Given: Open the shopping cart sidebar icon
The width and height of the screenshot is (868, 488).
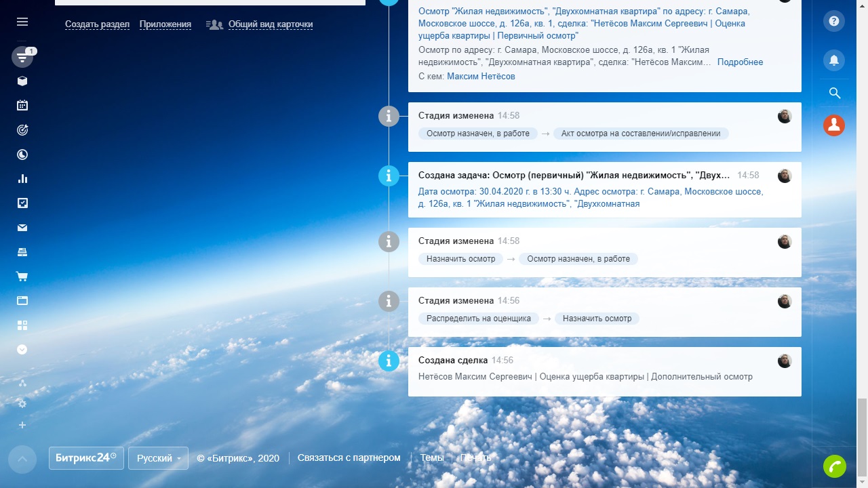Looking at the screenshot, I should tap(22, 277).
